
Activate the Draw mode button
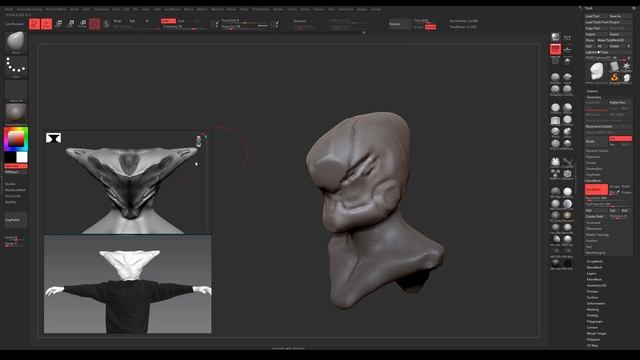coord(47,24)
